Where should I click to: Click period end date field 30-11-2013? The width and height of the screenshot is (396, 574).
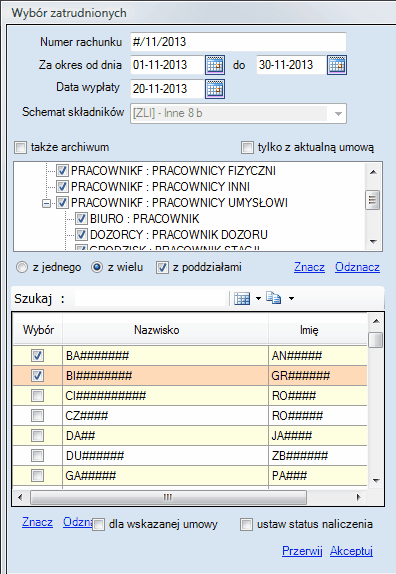pyautogui.click(x=291, y=65)
